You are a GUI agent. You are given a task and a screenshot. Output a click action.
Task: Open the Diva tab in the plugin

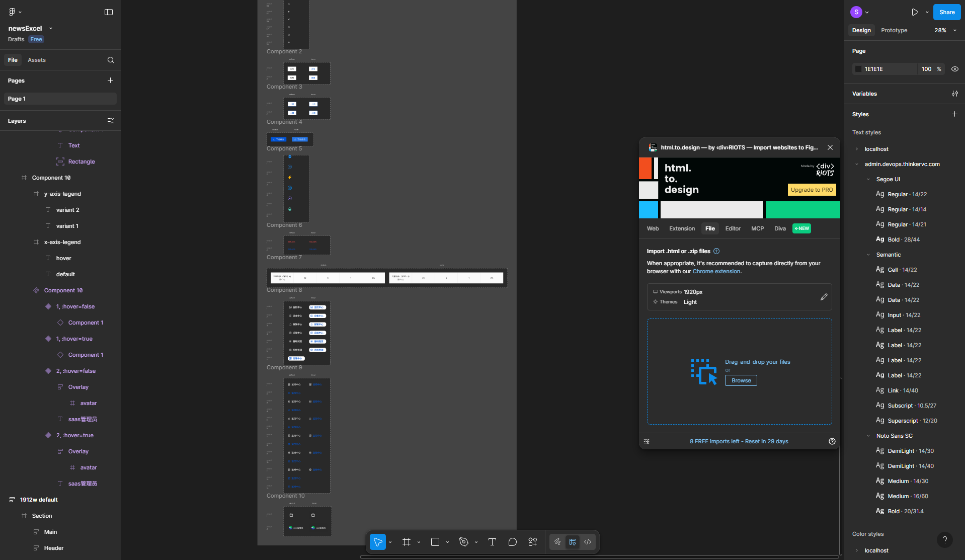pos(780,228)
